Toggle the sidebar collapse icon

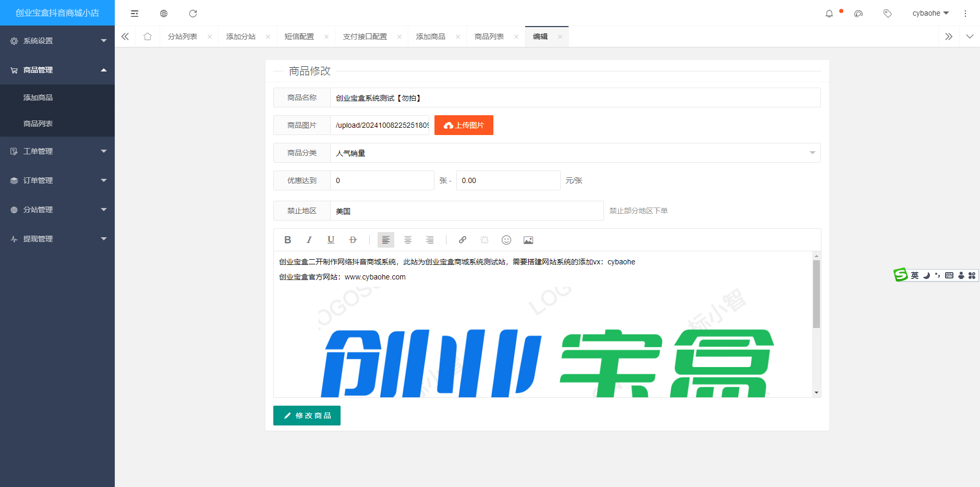[135, 14]
